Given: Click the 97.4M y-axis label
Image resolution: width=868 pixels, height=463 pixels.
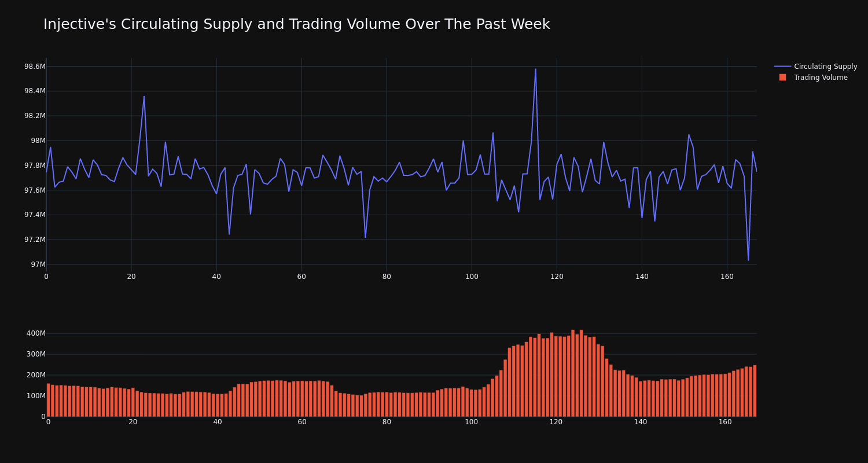Looking at the screenshot, I should click(35, 215).
